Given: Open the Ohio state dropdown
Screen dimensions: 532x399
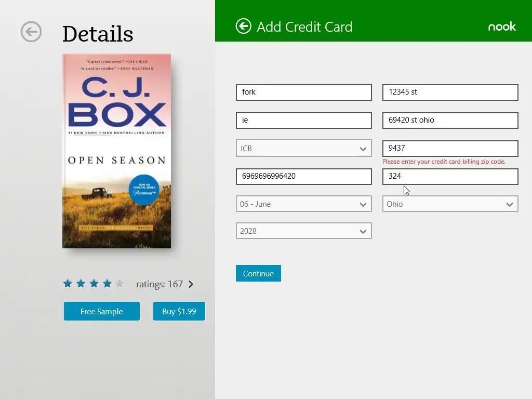Looking at the screenshot, I should click(x=450, y=204).
